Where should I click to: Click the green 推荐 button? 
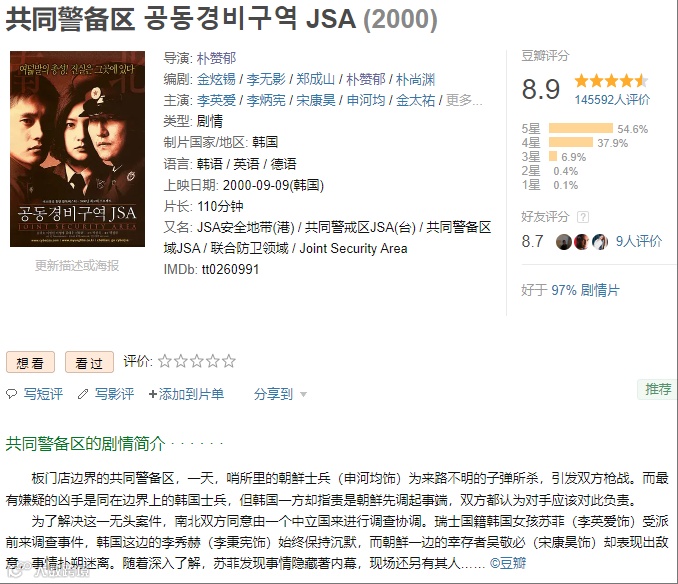[x=658, y=389]
